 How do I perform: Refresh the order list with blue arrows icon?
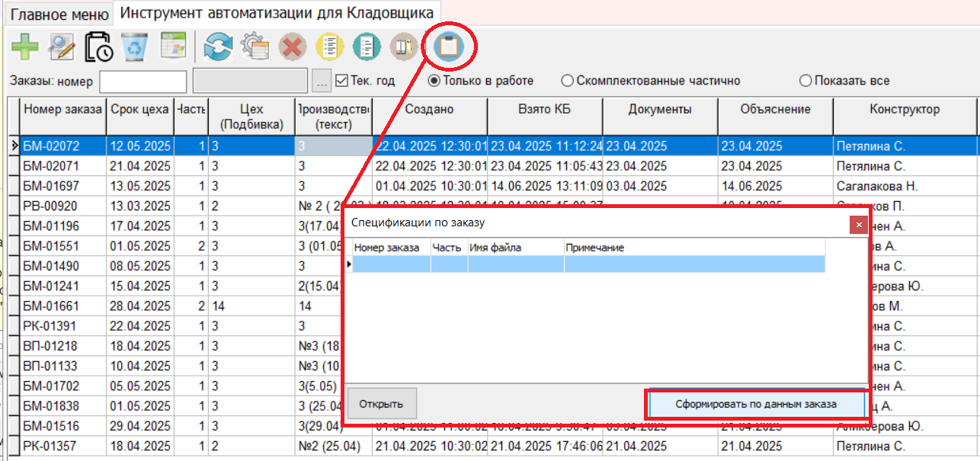(217, 47)
